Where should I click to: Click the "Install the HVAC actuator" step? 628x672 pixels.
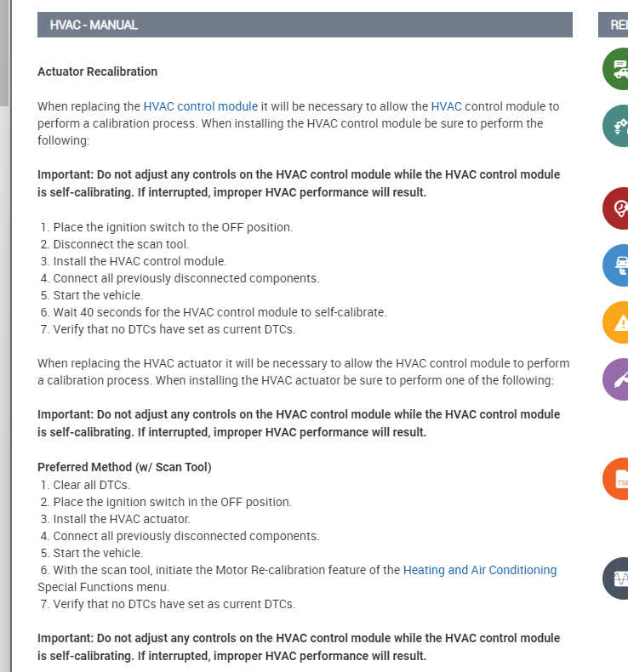click(x=122, y=519)
